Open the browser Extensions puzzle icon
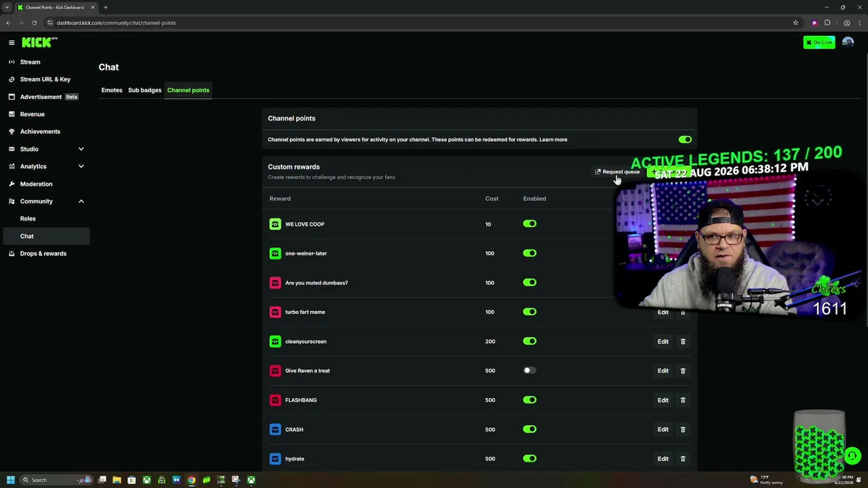 tap(827, 22)
